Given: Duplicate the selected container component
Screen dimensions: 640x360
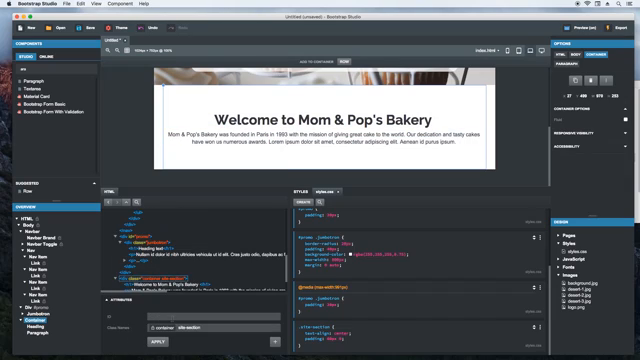Looking at the screenshot, I should point(576,80).
